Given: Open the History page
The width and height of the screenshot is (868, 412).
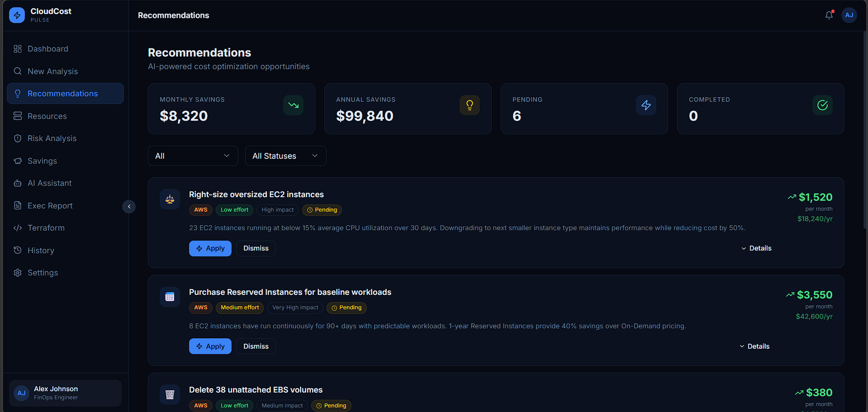Looking at the screenshot, I should coord(65,251).
